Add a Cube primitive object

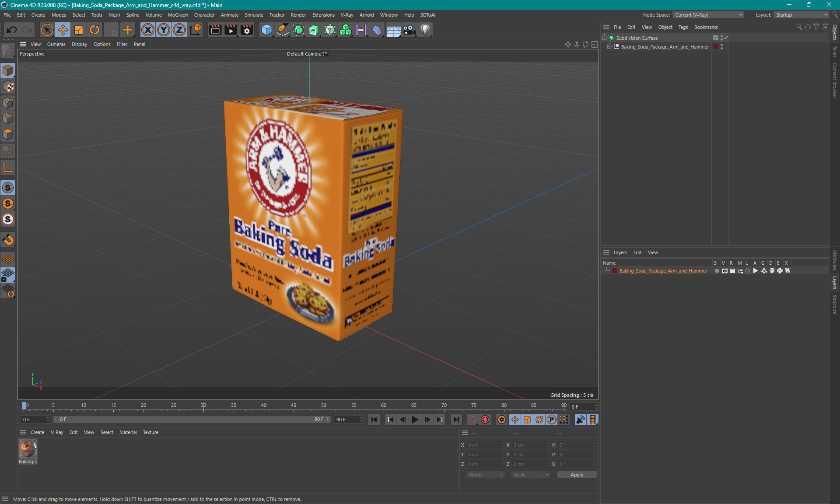coord(266,30)
